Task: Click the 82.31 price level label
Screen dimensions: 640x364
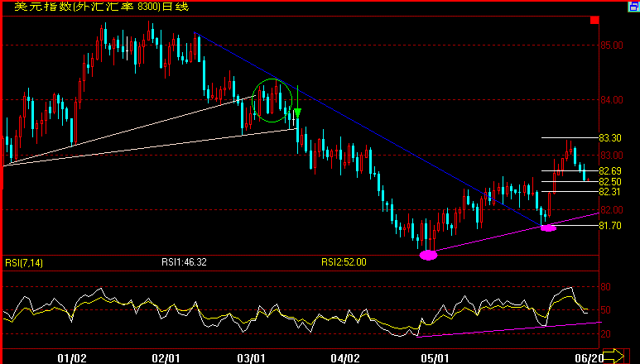Action: pyautogui.click(x=610, y=192)
